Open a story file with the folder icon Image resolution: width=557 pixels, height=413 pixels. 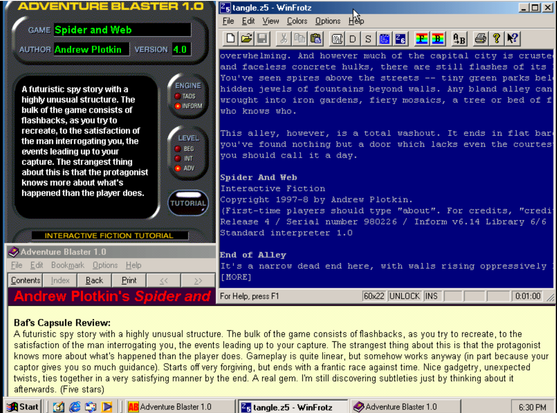tap(246, 38)
